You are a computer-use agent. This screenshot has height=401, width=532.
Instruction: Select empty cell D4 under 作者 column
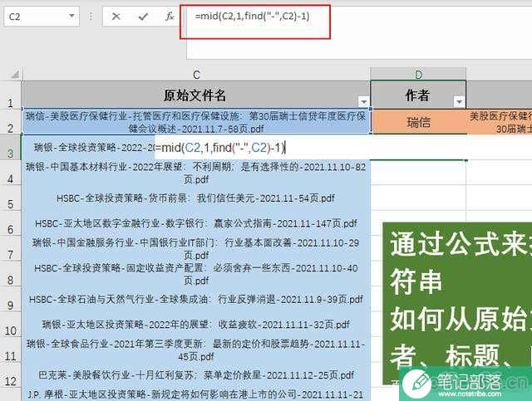(418, 173)
